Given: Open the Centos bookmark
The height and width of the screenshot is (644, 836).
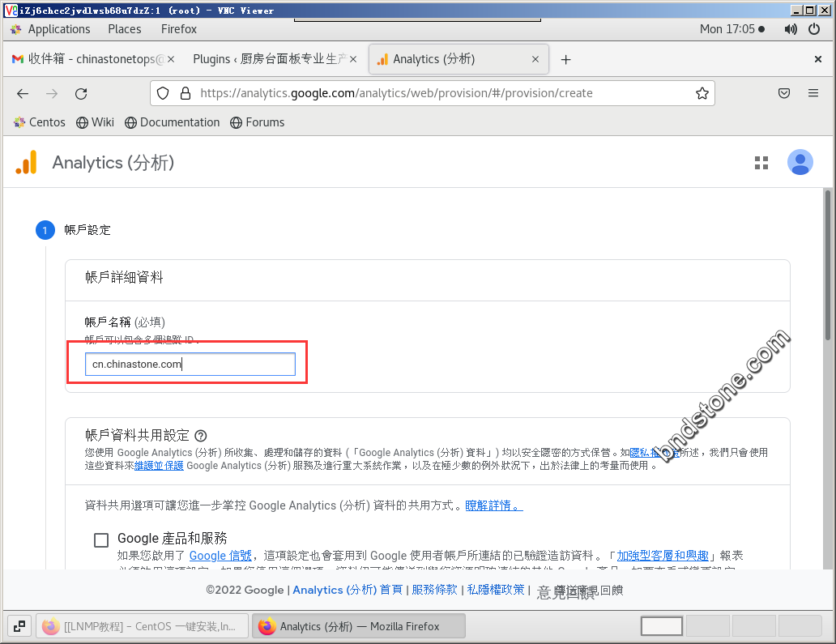Looking at the screenshot, I should click(x=40, y=122).
